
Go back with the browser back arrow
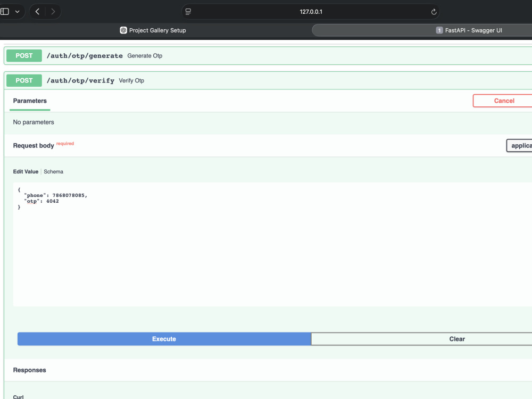pyautogui.click(x=37, y=12)
